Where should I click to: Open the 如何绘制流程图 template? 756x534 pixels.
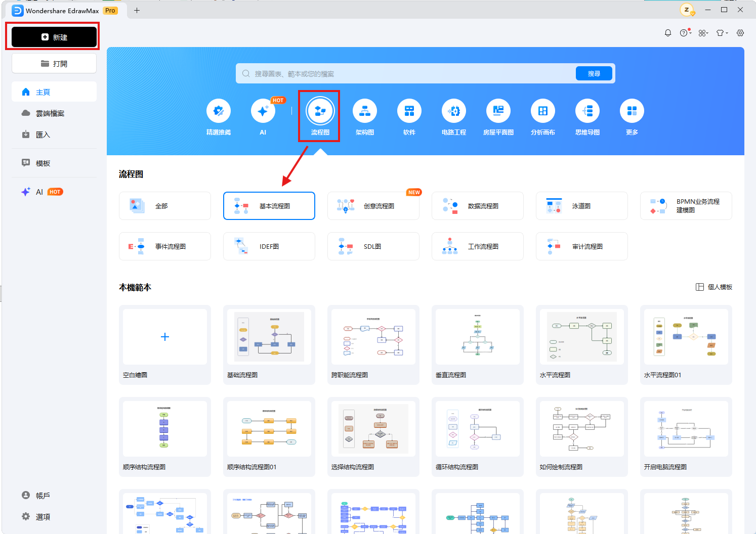(582, 437)
